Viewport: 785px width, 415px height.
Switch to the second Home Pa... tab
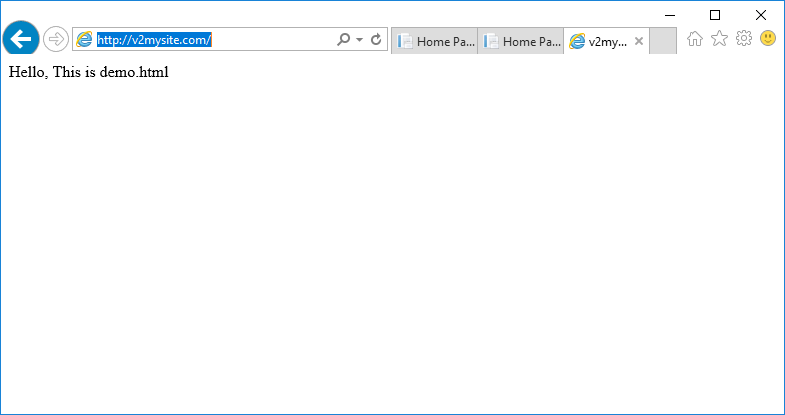pos(521,41)
